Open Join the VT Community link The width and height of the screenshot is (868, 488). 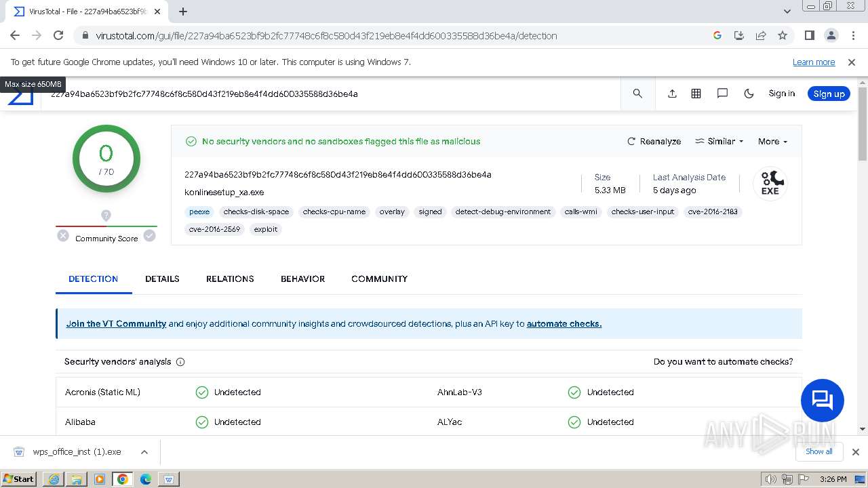[116, 324]
